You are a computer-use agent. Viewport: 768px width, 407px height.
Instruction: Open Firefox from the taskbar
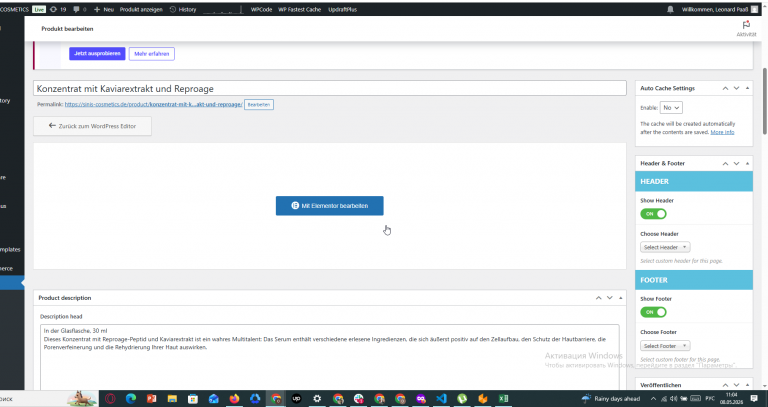pos(234,399)
